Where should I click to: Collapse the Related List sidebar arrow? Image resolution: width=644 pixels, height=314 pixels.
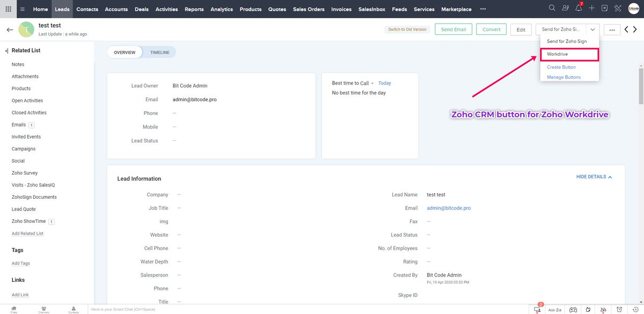6,51
